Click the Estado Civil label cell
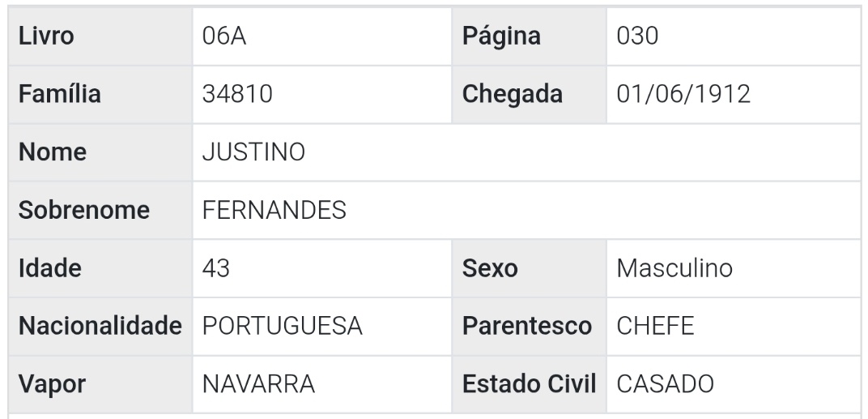This screenshot has height=419, width=868. (528, 384)
